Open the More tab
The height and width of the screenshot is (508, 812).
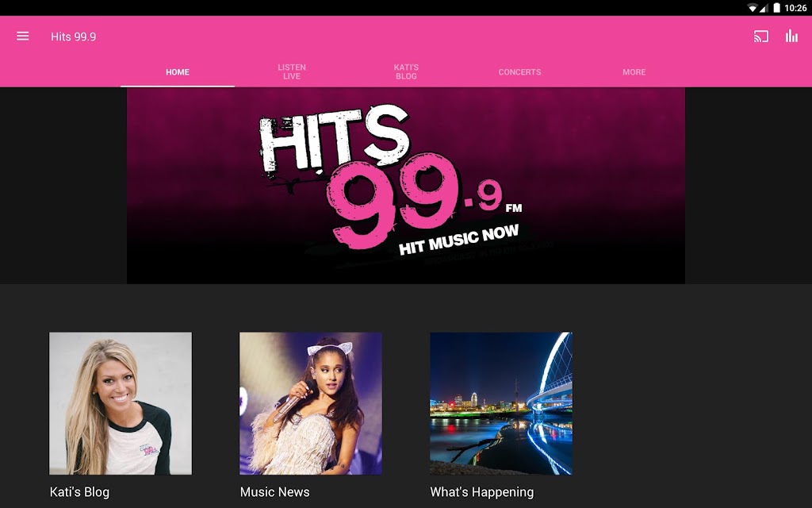(x=634, y=72)
